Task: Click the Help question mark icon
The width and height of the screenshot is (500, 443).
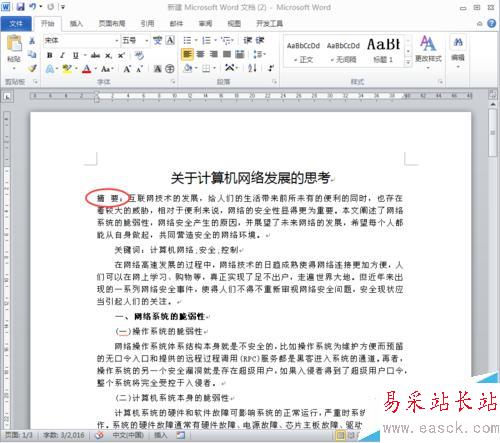Action: (x=491, y=23)
